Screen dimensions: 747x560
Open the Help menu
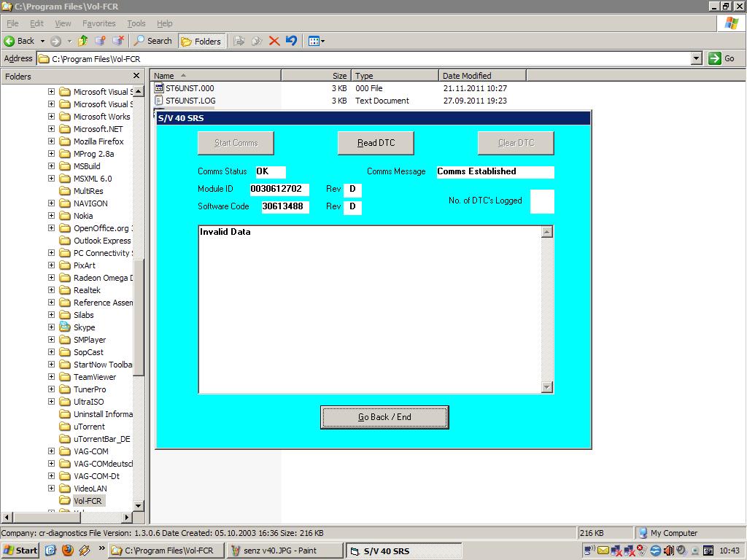pyautogui.click(x=164, y=23)
